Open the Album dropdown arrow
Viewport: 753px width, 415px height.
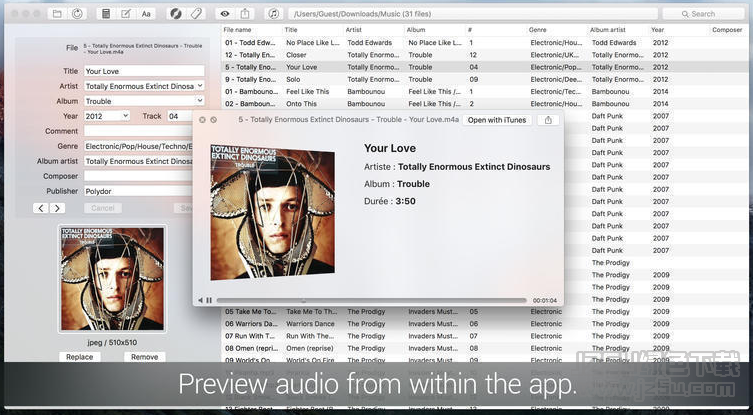(x=200, y=101)
